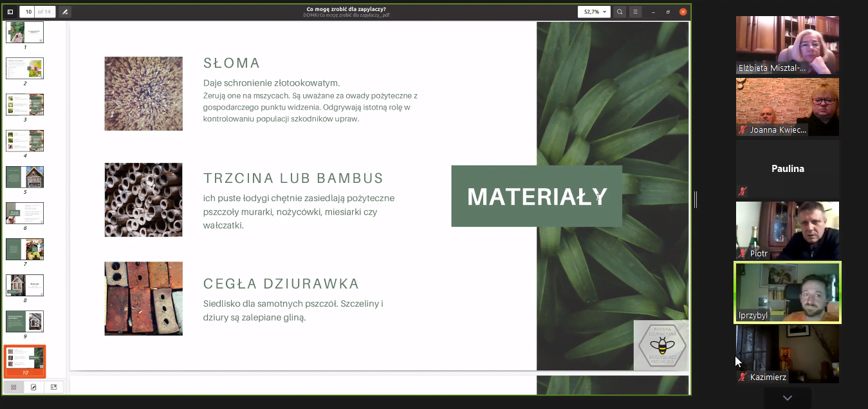Click the divider handle between slide and gallery

click(696, 200)
